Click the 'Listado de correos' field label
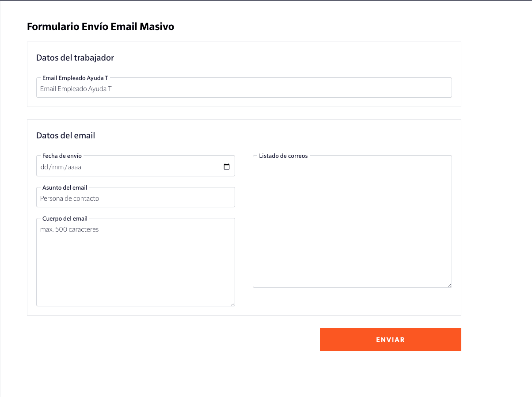The image size is (532, 397). 283,156
